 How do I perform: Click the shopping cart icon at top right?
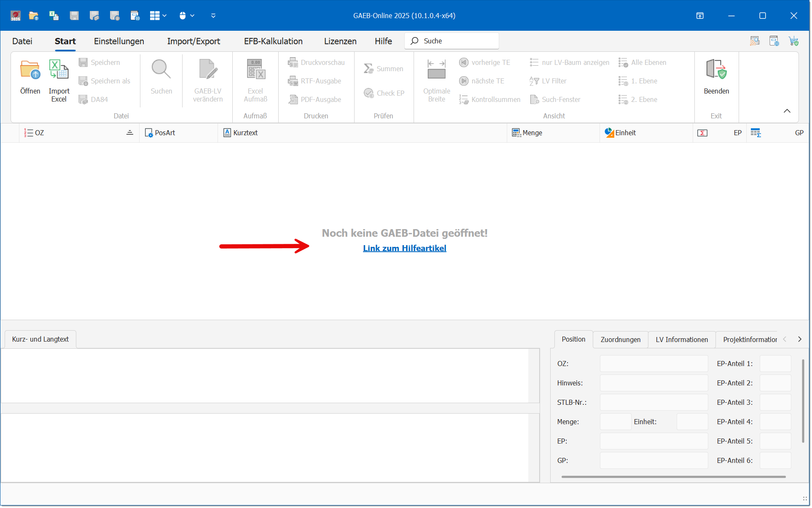(793, 41)
